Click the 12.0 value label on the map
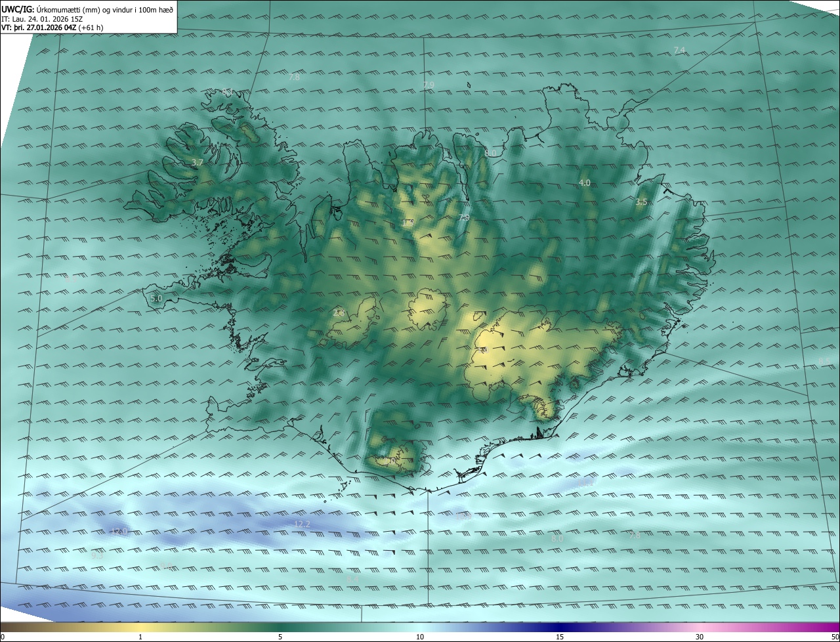This screenshot has height=642, width=840. pyautogui.click(x=119, y=531)
